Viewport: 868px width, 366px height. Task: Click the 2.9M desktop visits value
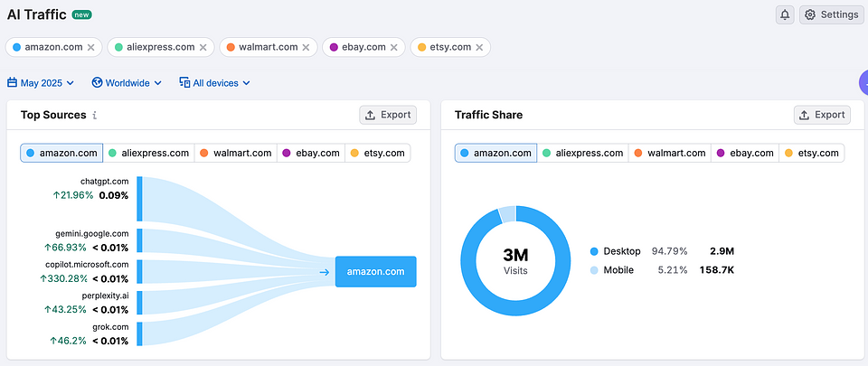[722, 251]
